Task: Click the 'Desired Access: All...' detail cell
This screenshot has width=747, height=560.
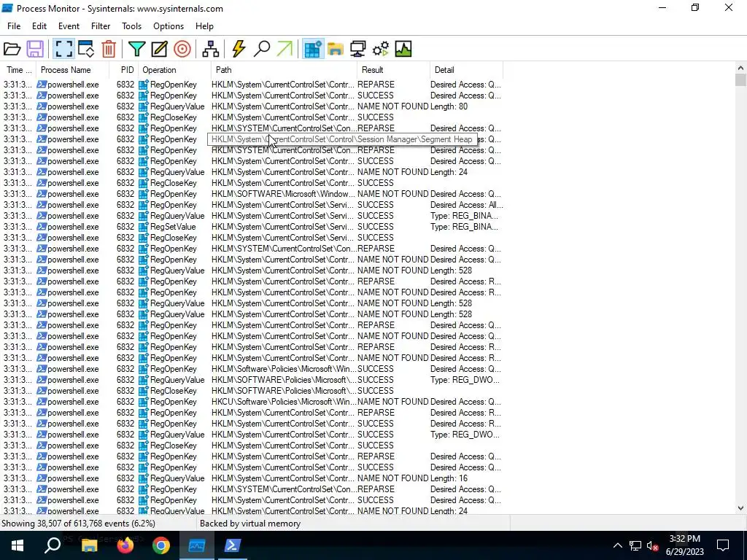Action: [x=466, y=205]
